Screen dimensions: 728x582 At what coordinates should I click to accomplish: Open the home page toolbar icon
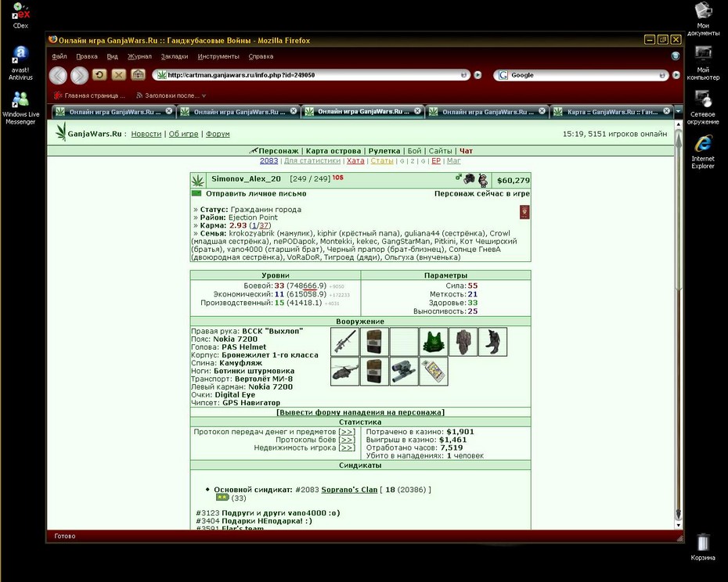[138, 74]
